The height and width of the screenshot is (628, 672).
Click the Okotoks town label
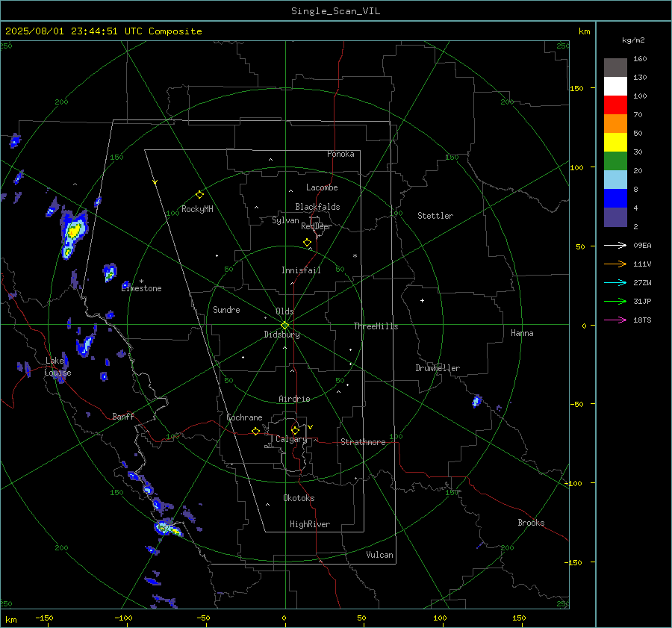pos(299,498)
